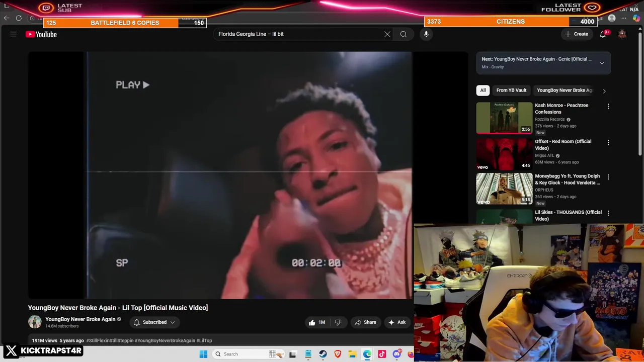Image resolution: width=644 pixels, height=362 pixels.
Task: Open the YouTube notifications bell
Action: point(603,34)
